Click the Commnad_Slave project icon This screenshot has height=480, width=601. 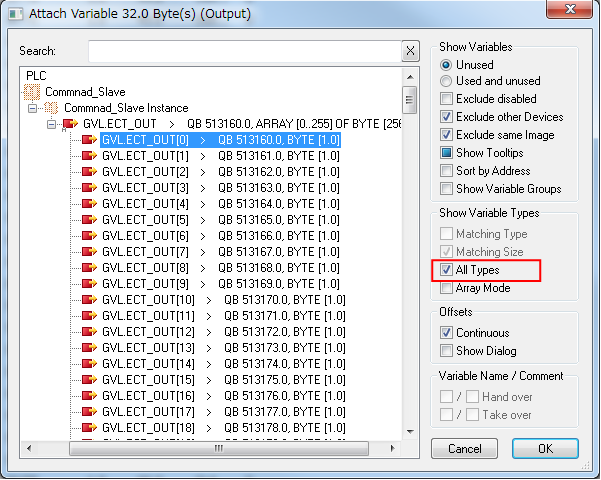[x=31, y=92]
